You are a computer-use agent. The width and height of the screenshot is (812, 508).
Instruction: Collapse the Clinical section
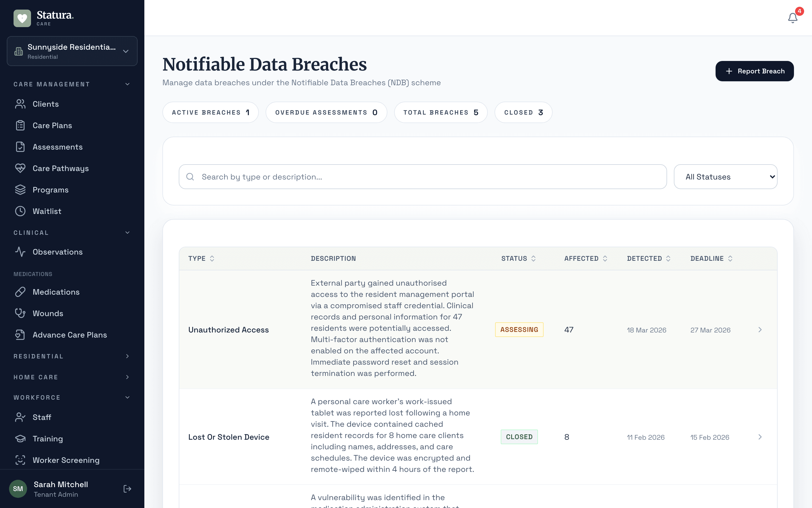pos(72,233)
